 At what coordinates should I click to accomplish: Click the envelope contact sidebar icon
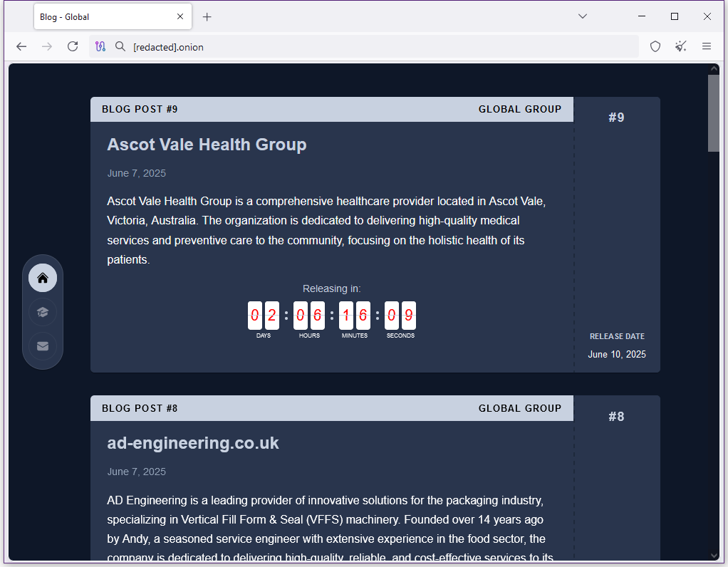(x=43, y=346)
